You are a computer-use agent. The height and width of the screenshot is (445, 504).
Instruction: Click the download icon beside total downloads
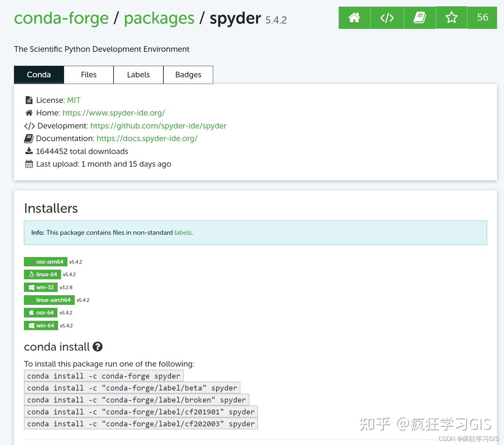(29, 151)
